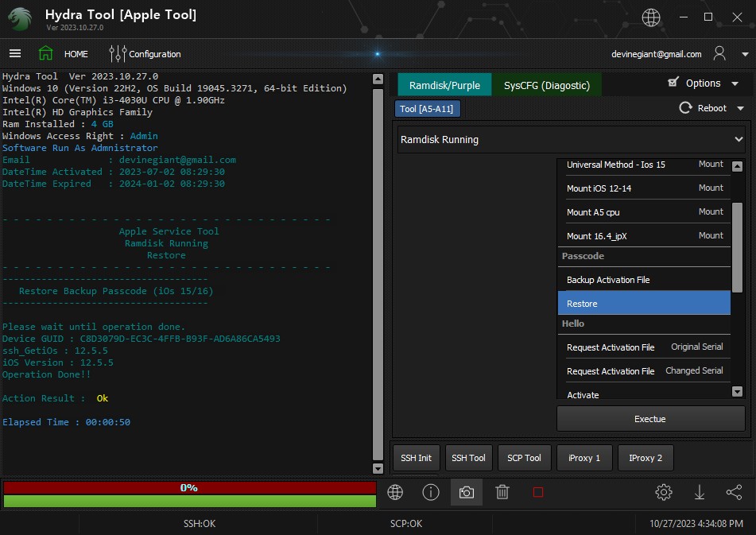Click the log scrollbar down arrow
The width and height of the screenshot is (756, 535).
point(378,468)
